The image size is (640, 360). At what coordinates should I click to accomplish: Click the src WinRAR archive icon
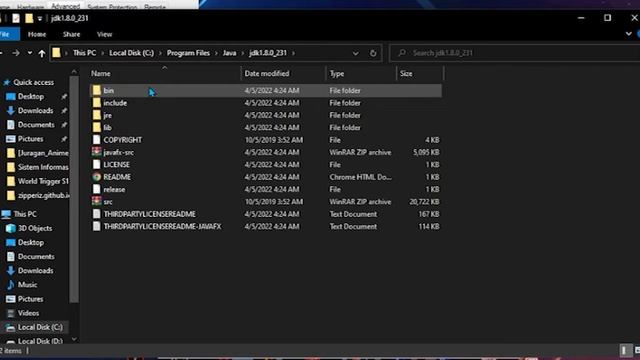pyautogui.click(x=97, y=202)
